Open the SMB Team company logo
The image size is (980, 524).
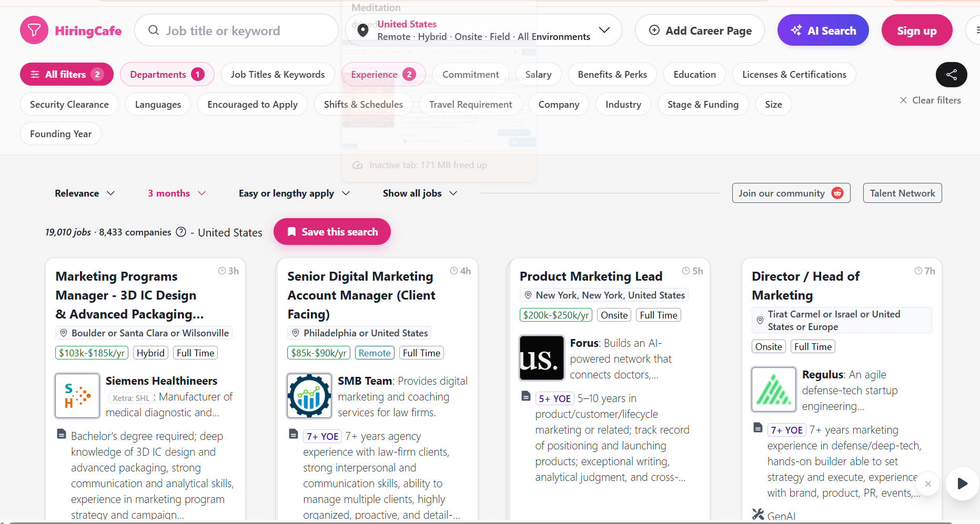[309, 396]
